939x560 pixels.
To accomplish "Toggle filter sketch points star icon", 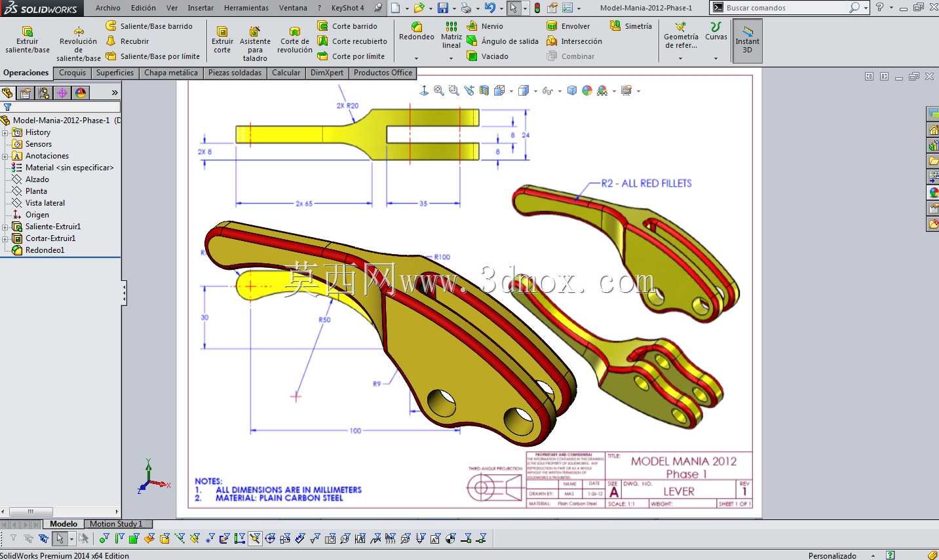I will click(210, 538).
